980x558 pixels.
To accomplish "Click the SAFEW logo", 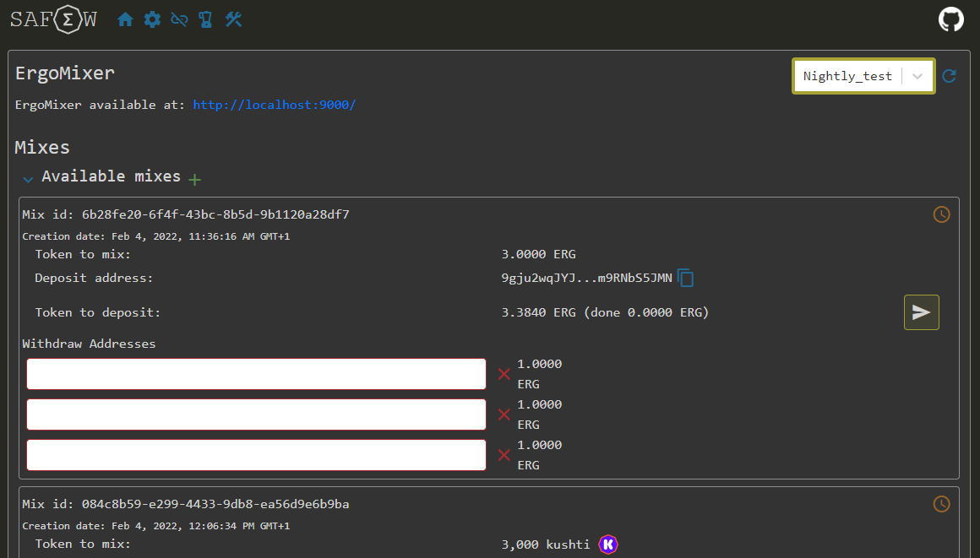I will (x=54, y=19).
